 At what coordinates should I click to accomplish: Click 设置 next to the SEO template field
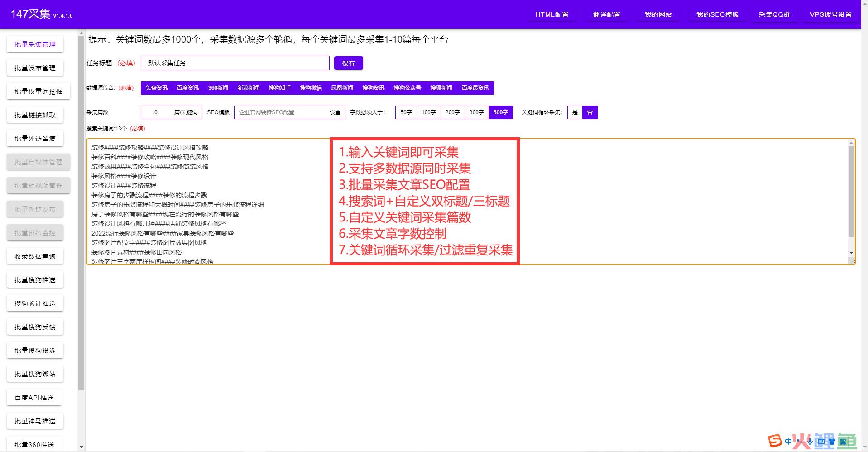pos(335,112)
